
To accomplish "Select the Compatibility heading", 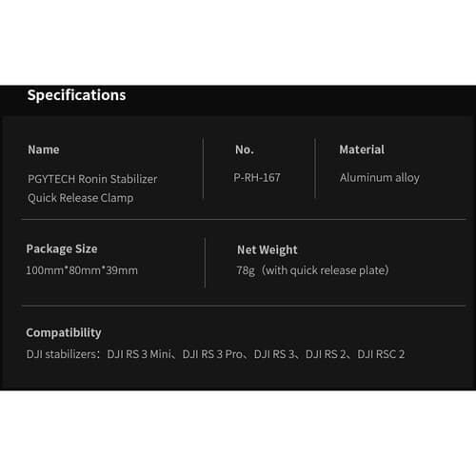I will (64, 332).
